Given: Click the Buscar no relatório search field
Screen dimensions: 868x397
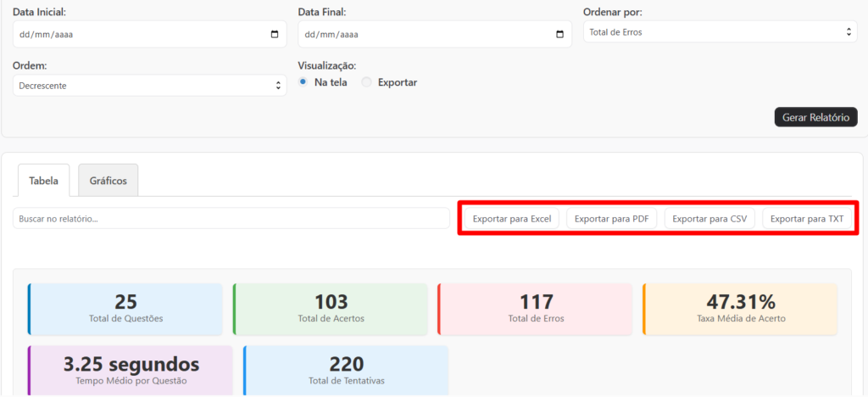Looking at the screenshot, I should [231, 219].
